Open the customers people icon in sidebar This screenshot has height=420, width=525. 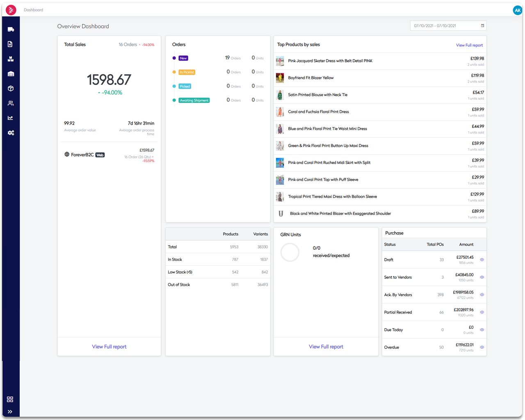[x=10, y=103]
